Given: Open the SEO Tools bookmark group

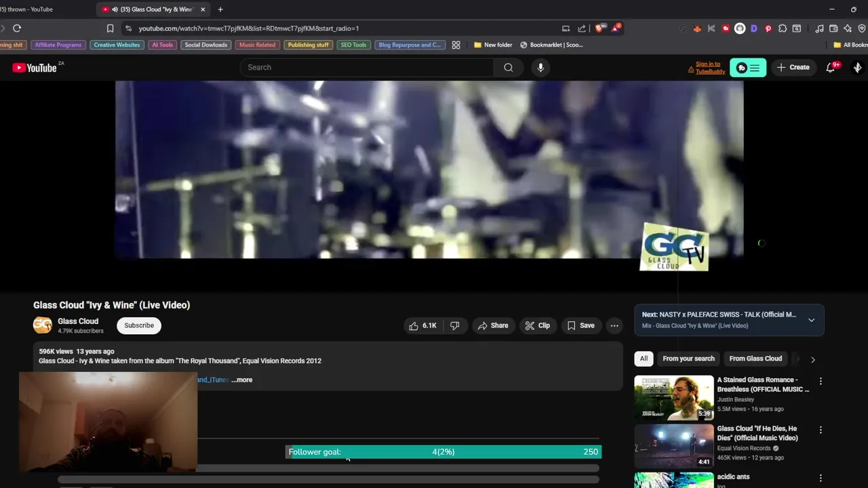Looking at the screenshot, I should pos(353,45).
